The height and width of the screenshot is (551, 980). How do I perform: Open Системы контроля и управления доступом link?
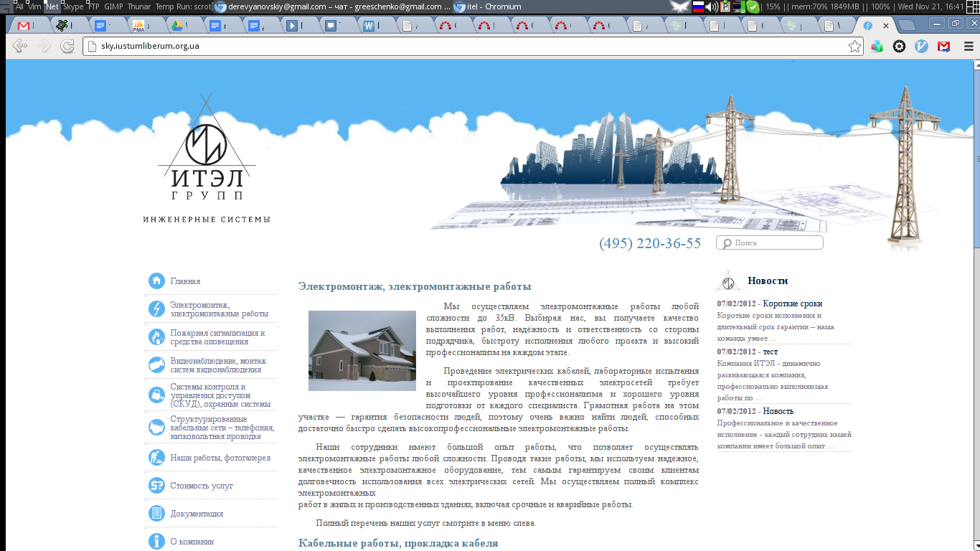[220, 395]
